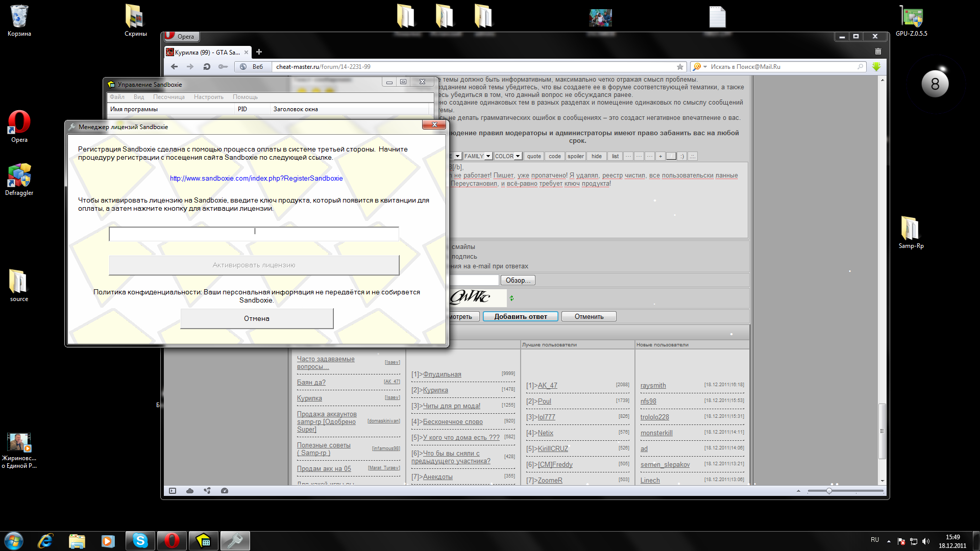980x551 pixels.
Task: Click the product key input field
Action: click(x=254, y=234)
